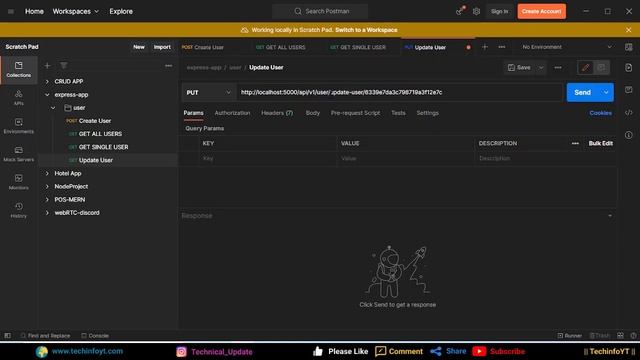The width and height of the screenshot is (640, 360).
Task: Open the request info icon
Action: click(629, 135)
